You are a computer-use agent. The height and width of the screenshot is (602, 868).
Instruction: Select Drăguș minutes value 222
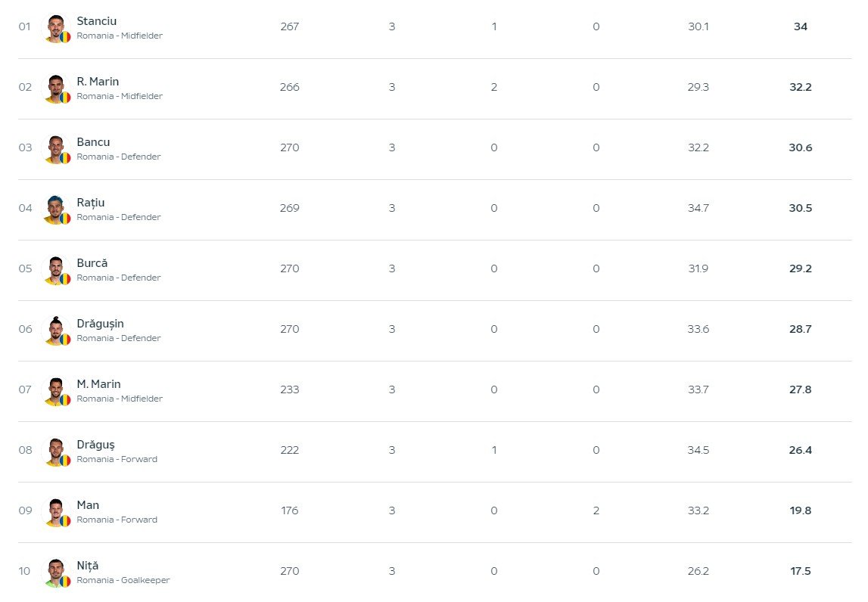[x=290, y=450]
